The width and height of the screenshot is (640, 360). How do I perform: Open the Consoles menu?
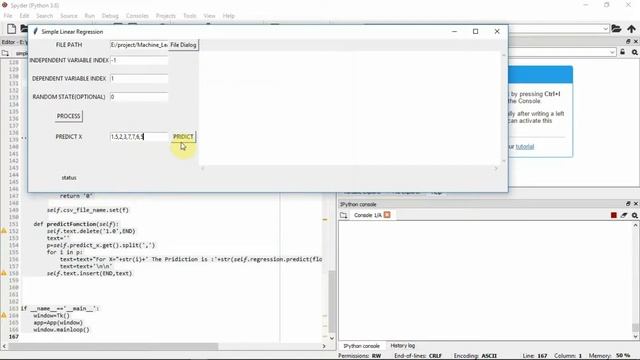point(137,16)
